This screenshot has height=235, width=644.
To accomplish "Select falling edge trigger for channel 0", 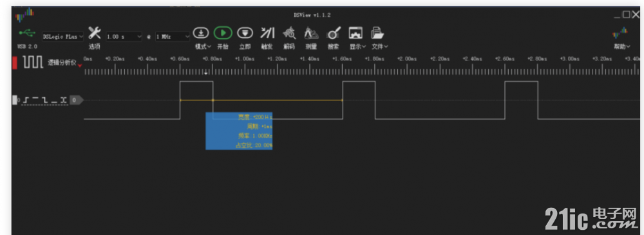I will [45, 100].
